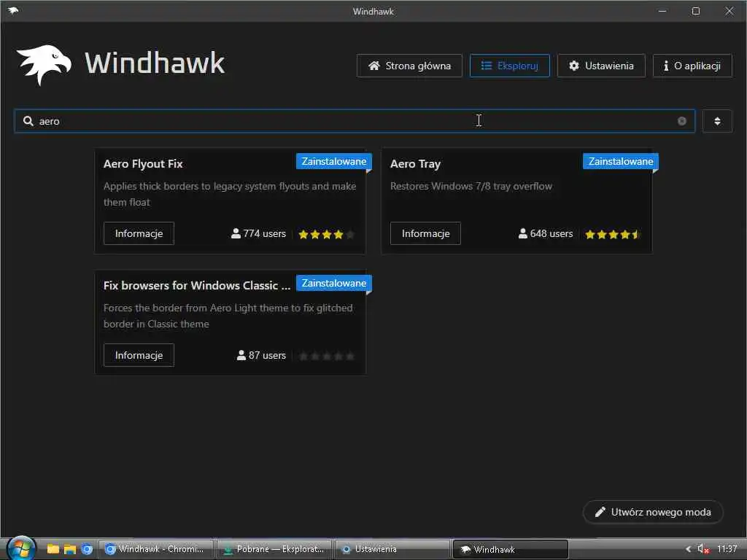The image size is (747, 560).
Task: Click the Fix browsers for Windows Classic title
Action: [197, 285]
